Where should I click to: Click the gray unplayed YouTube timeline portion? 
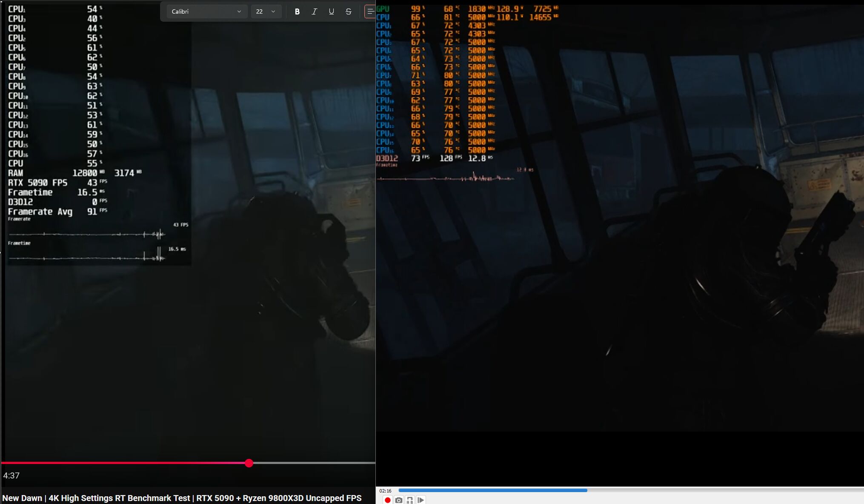pos(315,463)
